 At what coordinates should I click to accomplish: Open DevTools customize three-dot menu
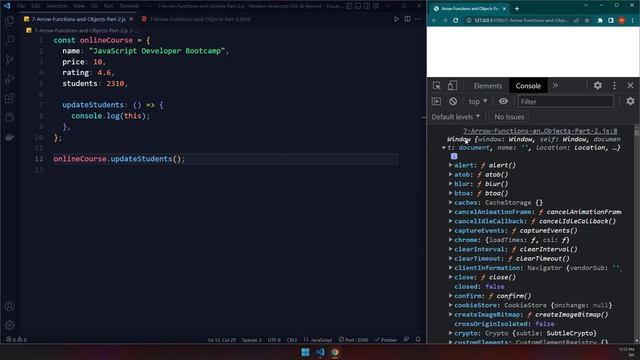pyautogui.click(x=614, y=86)
